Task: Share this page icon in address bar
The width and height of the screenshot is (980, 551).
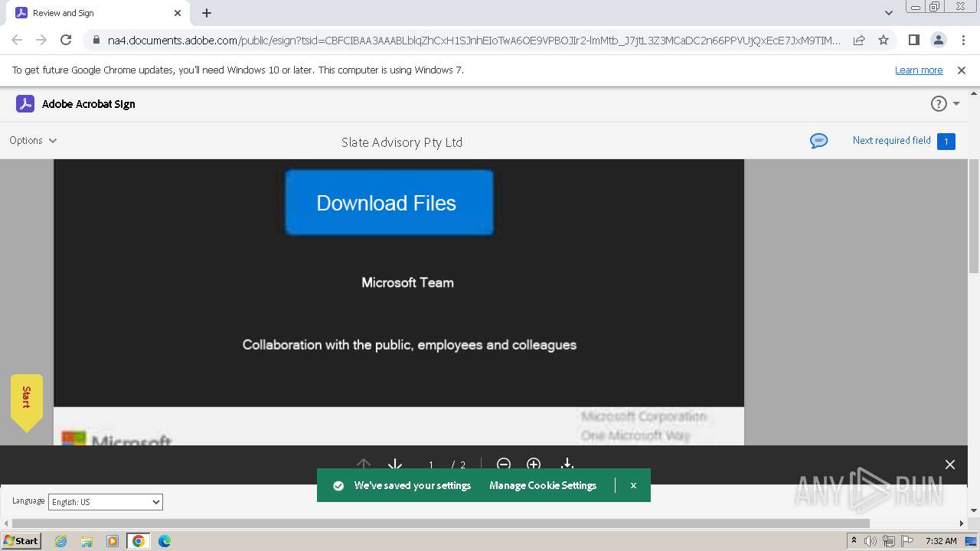Action: (x=859, y=40)
